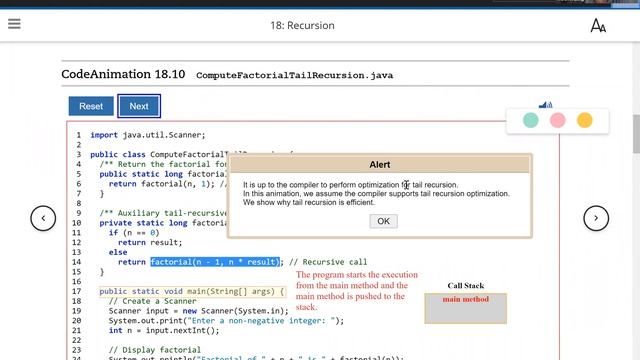Open the hamburger navigation menu

[14, 24]
